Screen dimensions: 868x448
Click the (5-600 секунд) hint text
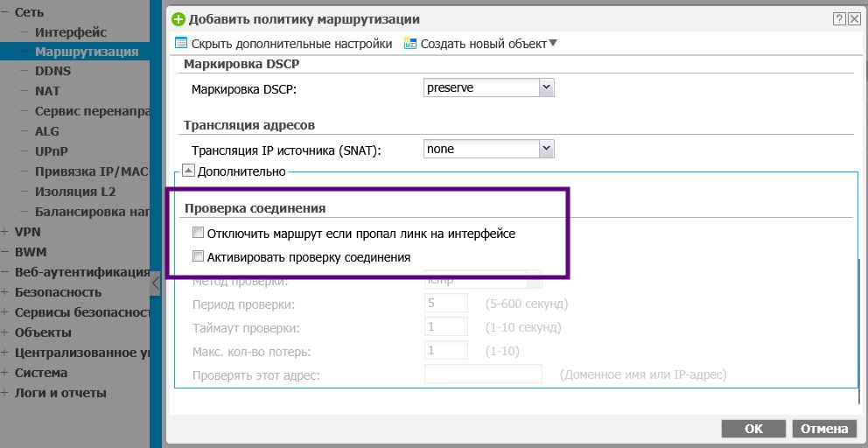pyautogui.click(x=526, y=304)
